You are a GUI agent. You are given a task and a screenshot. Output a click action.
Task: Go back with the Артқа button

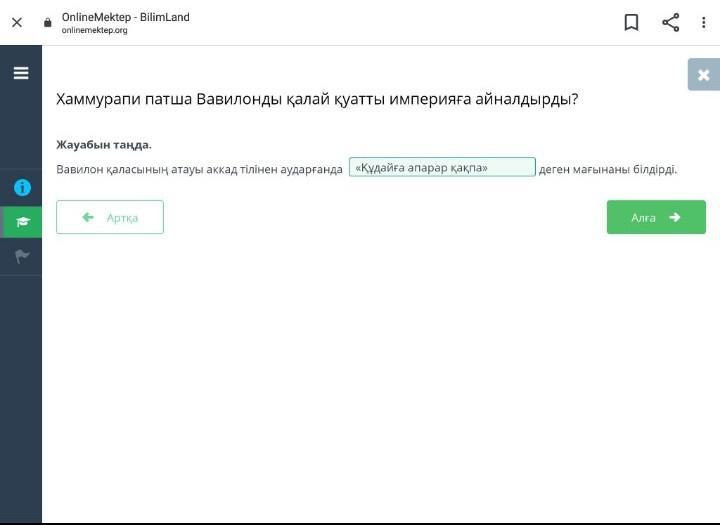click(x=110, y=217)
